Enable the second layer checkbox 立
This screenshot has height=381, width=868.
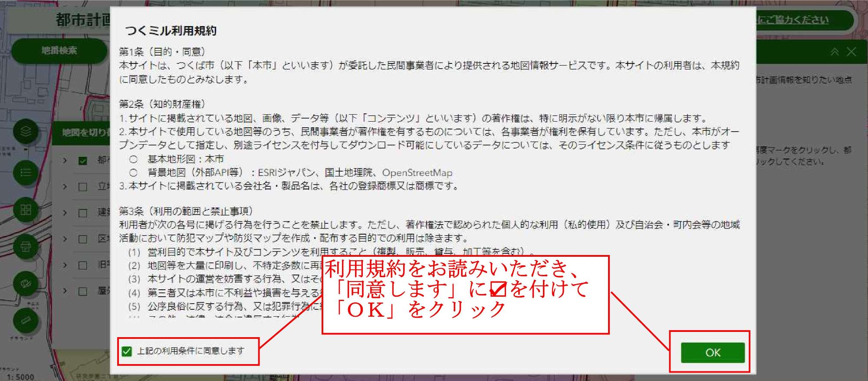[82, 187]
